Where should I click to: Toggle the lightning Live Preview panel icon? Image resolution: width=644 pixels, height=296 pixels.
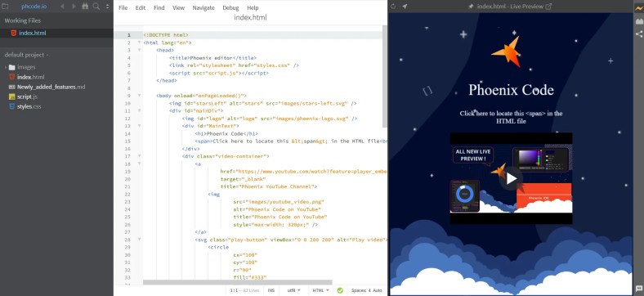638,9
